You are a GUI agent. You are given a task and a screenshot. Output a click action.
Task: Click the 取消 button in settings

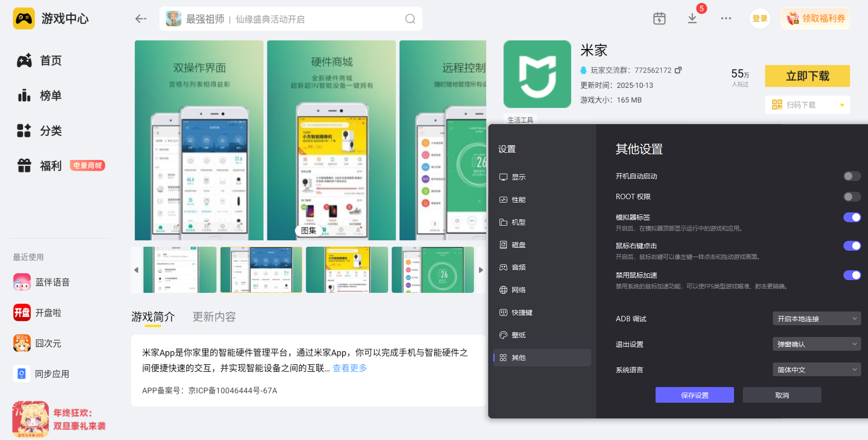click(782, 395)
